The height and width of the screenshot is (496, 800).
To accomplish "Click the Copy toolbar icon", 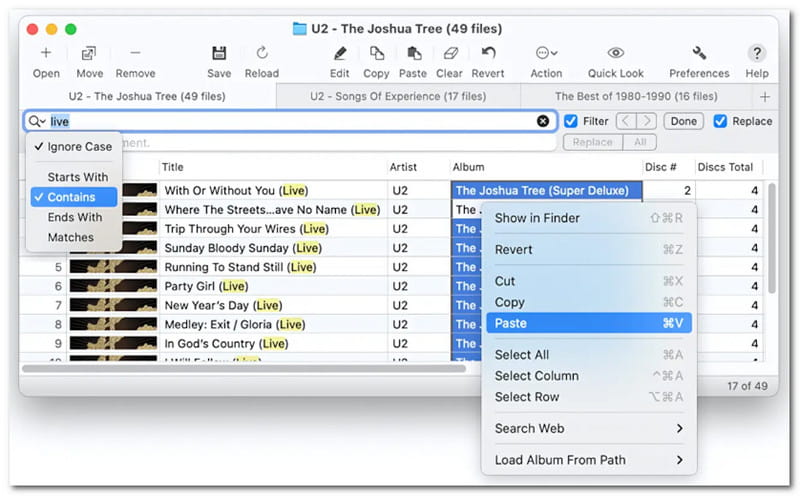I will pyautogui.click(x=377, y=53).
